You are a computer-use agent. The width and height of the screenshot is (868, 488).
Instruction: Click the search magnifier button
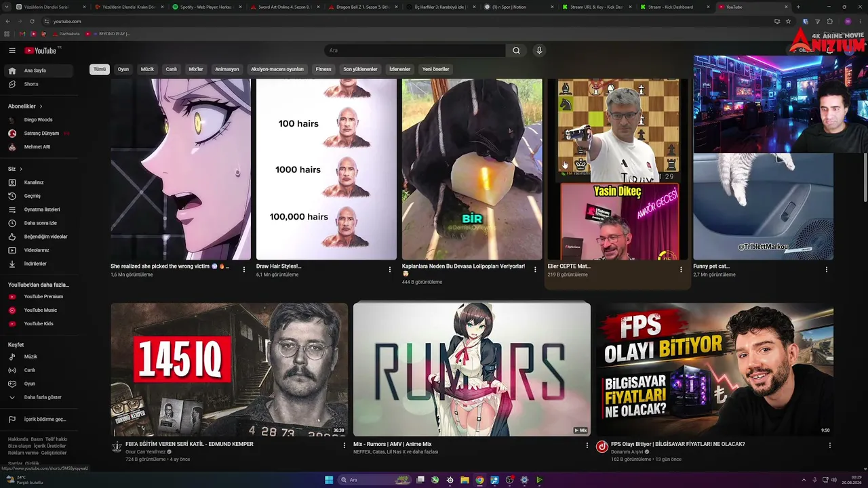pos(516,50)
